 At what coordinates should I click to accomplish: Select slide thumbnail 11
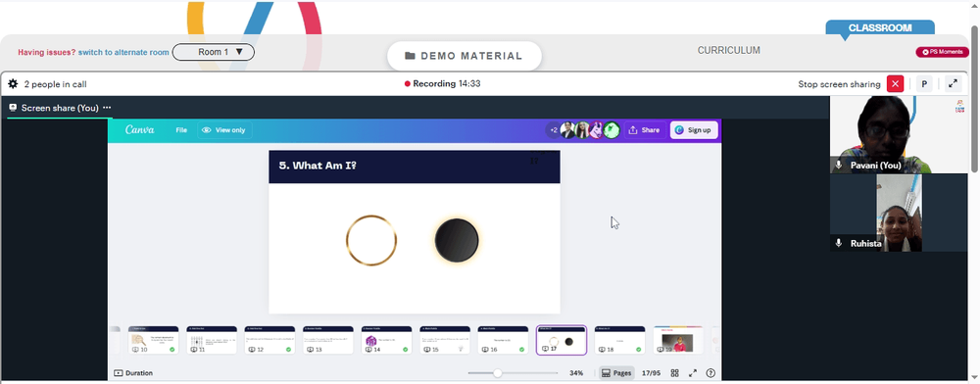click(x=212, y=340)
